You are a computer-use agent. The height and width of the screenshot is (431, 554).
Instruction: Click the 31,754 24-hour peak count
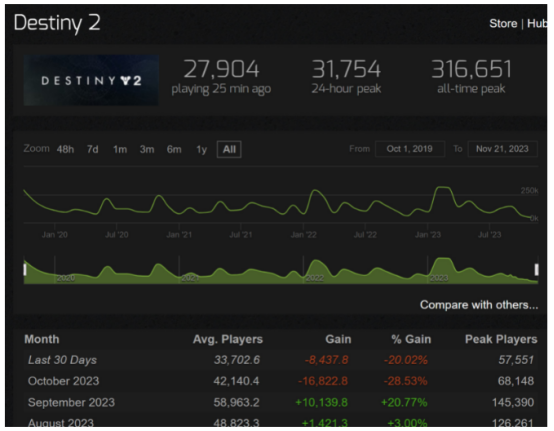pyautogui.click(x=346, y=69)
